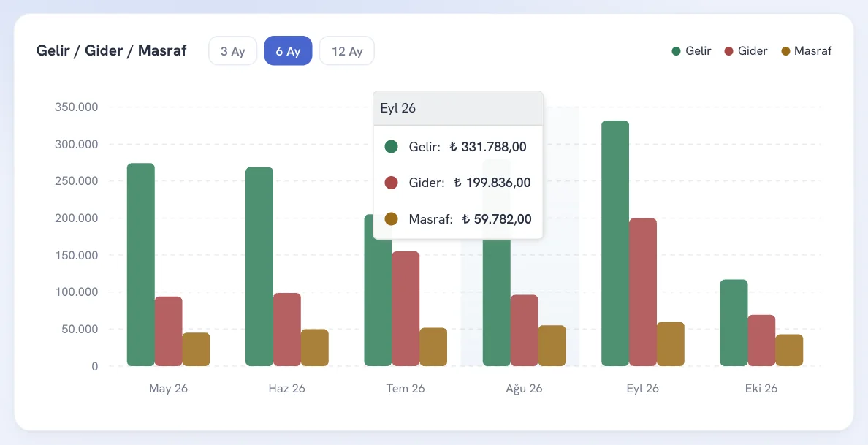Click the Eyl 26 axis label
Image resolution: width=868 pixels, height=445 pixels.
click(x=643, y=389)
